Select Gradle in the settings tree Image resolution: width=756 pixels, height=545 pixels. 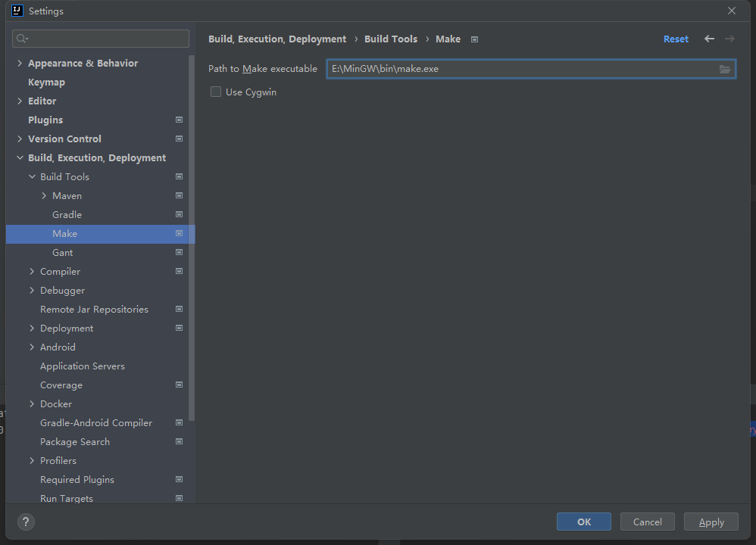pyautogui.click(x=67, y=214)
